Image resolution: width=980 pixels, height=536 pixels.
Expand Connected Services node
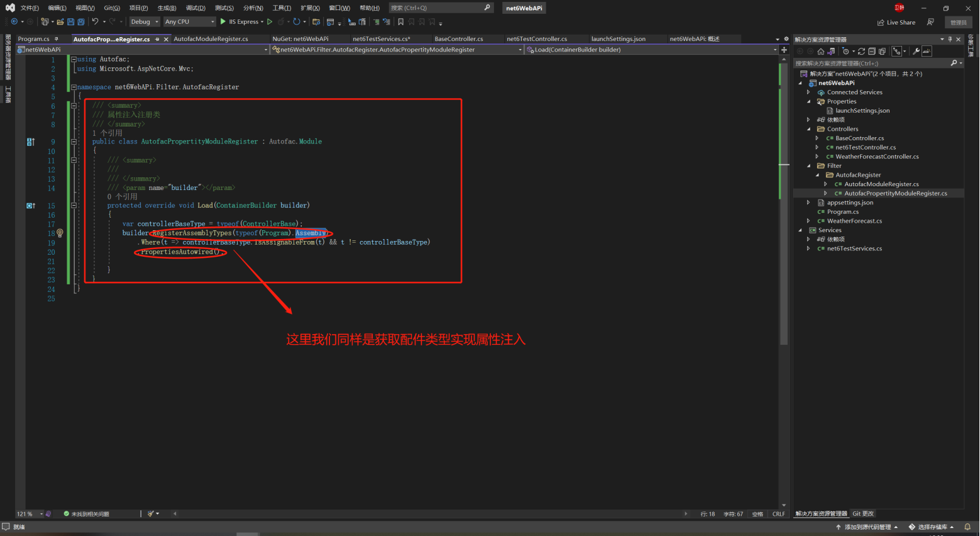pos(808,92)
